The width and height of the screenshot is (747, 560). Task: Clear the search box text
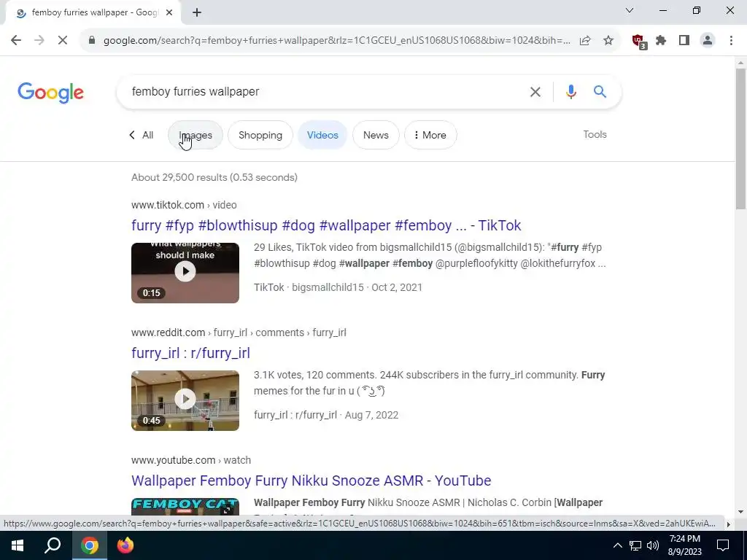(x=535, y=92)
